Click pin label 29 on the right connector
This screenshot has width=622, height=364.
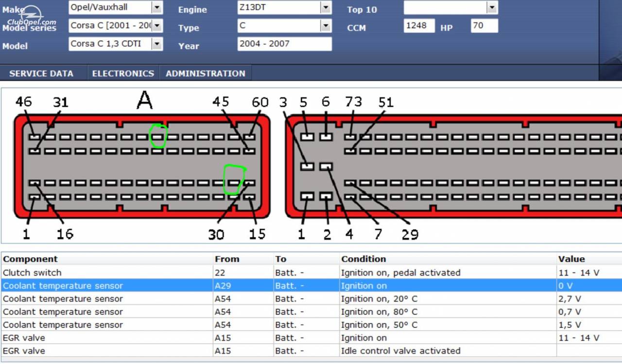[x=410, y=234]
